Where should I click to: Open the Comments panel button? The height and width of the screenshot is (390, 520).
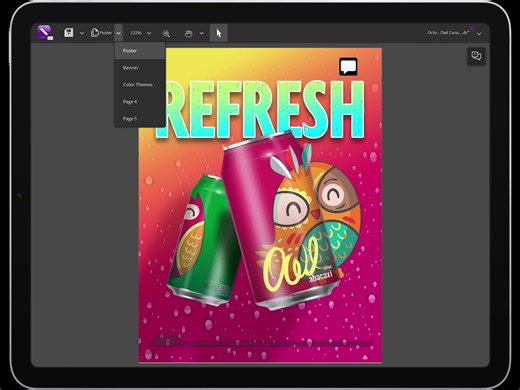coord(476,56)
